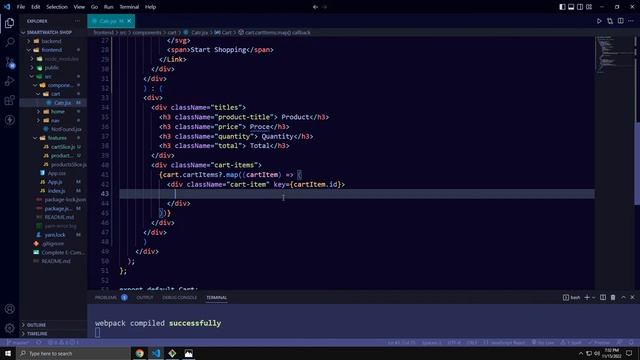Expand the backend folder
Viewport: 640px width, 360px height.
click(53, 41)
